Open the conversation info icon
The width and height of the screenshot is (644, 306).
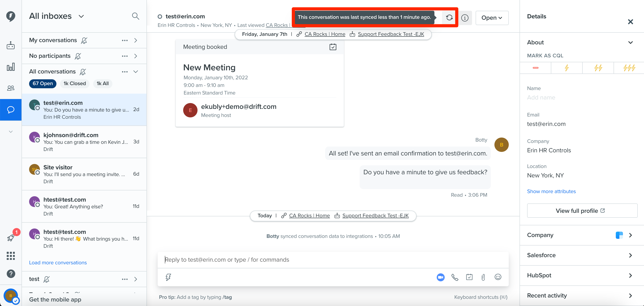[x=465, y=18]
